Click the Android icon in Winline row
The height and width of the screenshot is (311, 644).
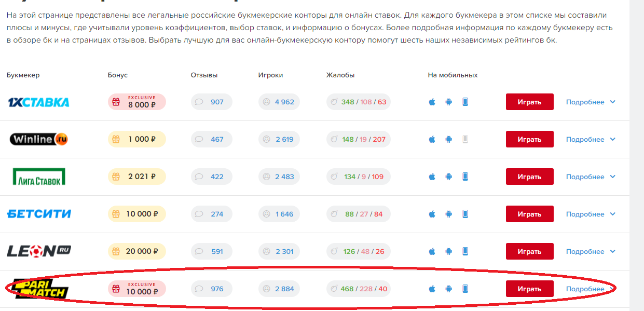point(448,139)
